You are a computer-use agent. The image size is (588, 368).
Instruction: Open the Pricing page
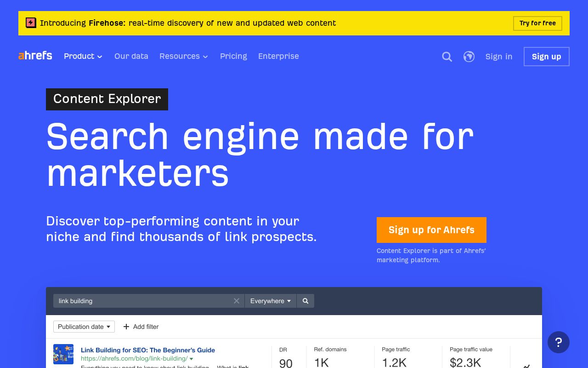pos(233,56)
